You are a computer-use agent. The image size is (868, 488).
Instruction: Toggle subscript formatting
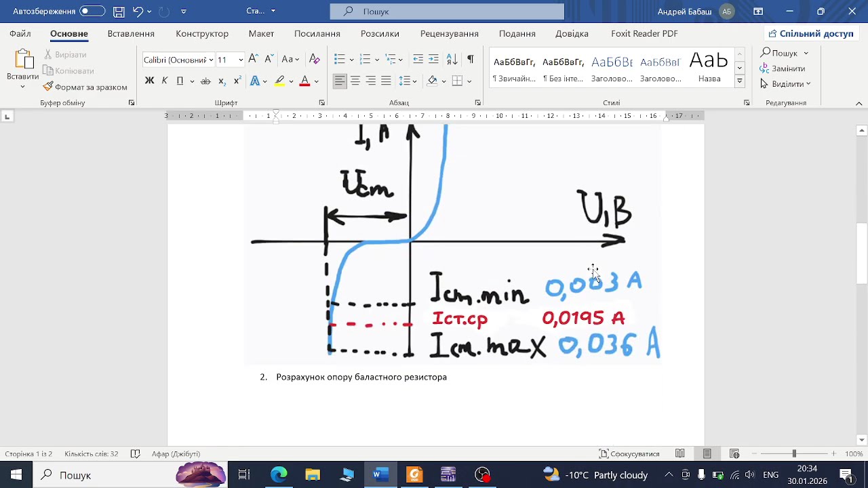click(x=222, y=81)
